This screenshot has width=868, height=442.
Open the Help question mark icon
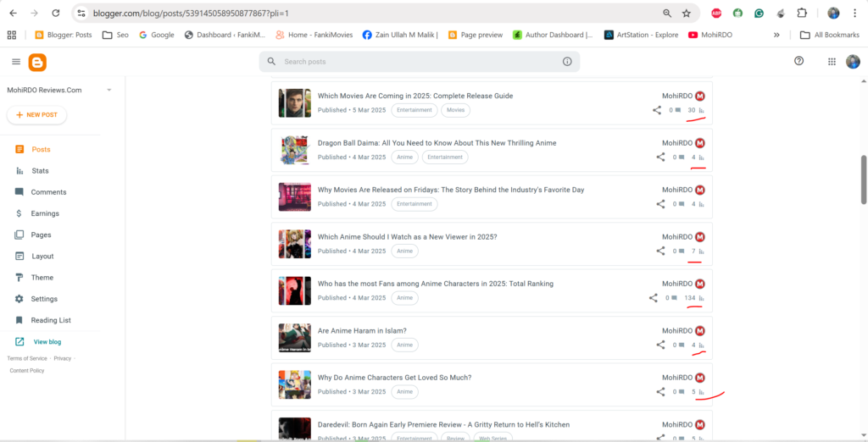point(798,61)
